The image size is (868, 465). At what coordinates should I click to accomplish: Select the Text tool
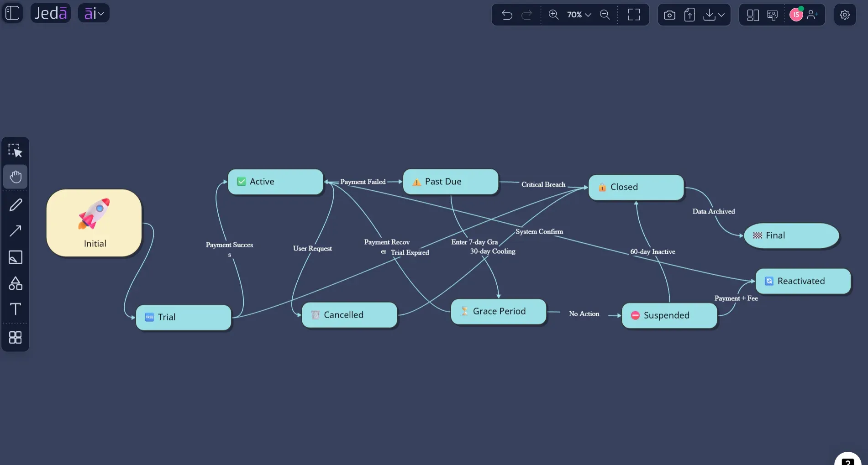[16, 309]
